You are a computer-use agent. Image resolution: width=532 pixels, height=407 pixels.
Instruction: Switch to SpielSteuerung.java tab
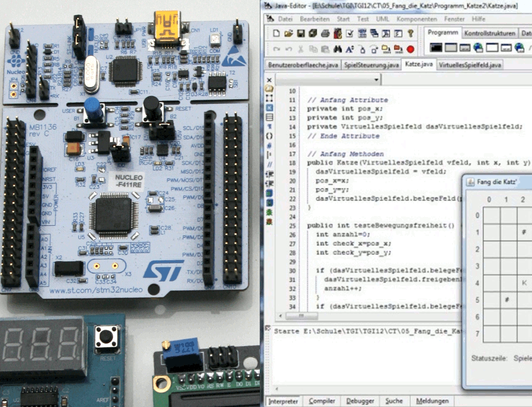(x=371, y=65)
